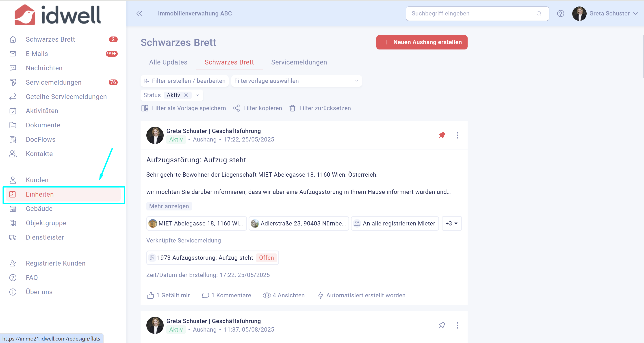The width and height of the screenshot is (644, 343).
Task: Collapse the sidebar with double chevron
Action: [x=139, y=13]
